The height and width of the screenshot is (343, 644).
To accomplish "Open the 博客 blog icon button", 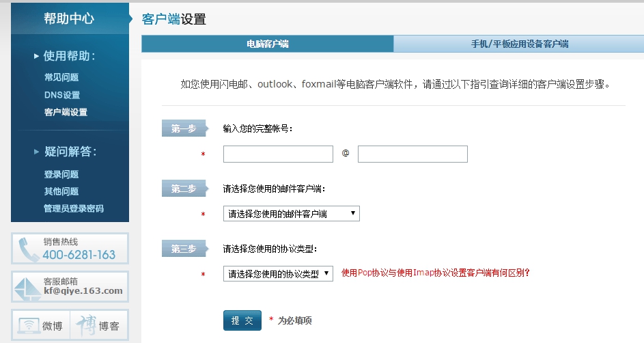I will pyautogui.click(x=100, y=326).
